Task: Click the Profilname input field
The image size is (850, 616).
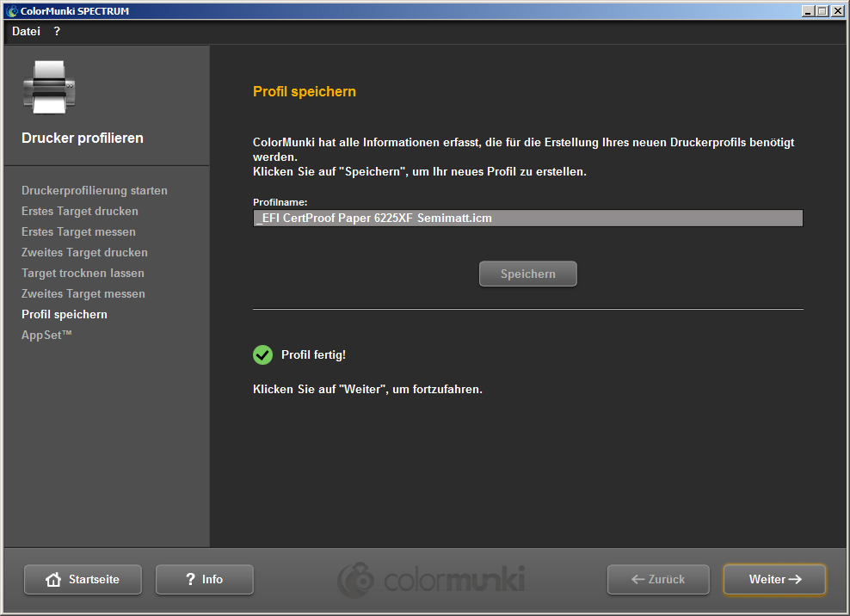Action: click(528, 218)
